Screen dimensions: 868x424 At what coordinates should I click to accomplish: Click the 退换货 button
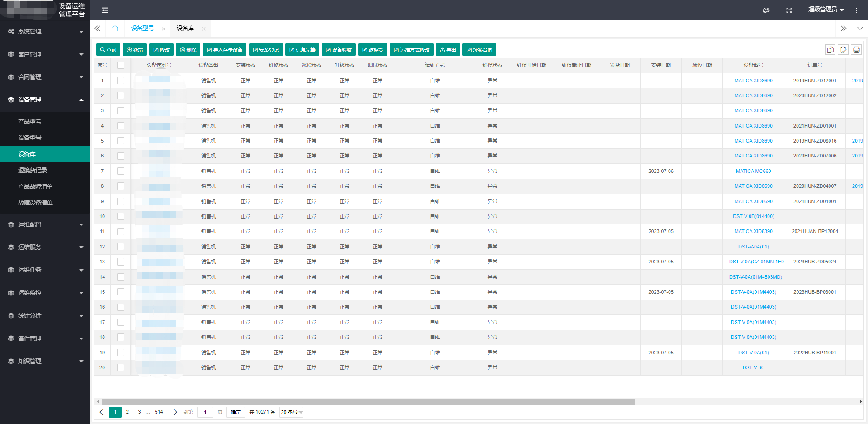coord(373,49)
